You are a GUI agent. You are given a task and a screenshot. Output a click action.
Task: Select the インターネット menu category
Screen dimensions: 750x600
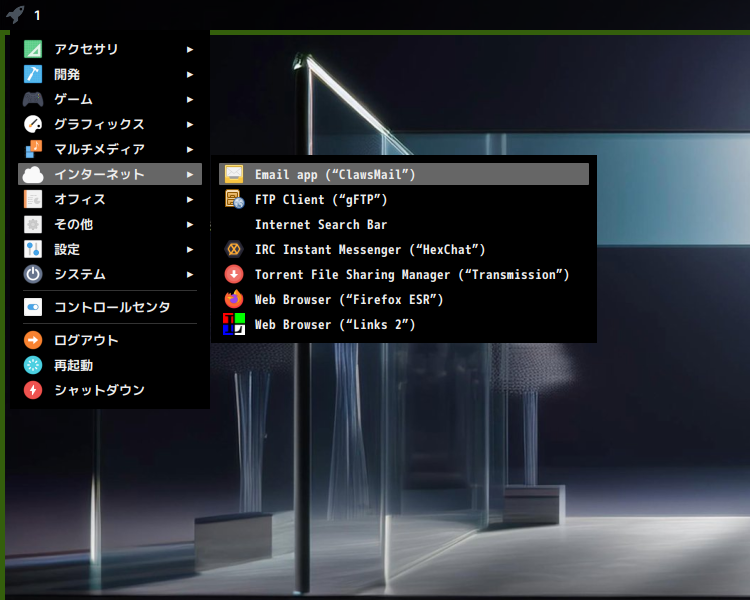click(x=110, y=174)
